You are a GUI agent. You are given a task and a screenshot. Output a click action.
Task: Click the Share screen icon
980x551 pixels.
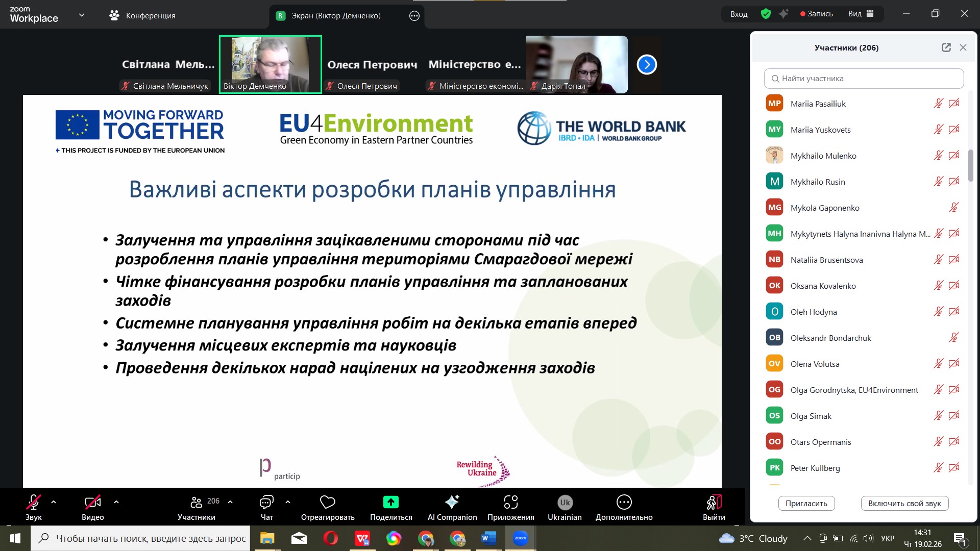[390, 503]
